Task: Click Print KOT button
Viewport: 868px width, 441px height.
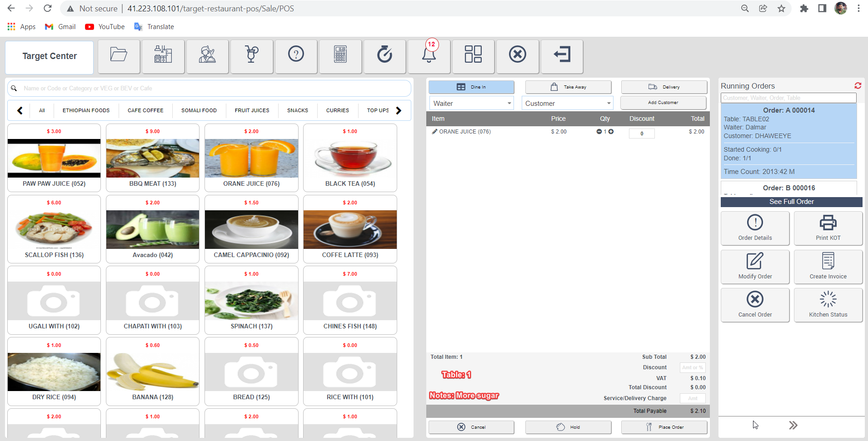Action: pos(828,228)
